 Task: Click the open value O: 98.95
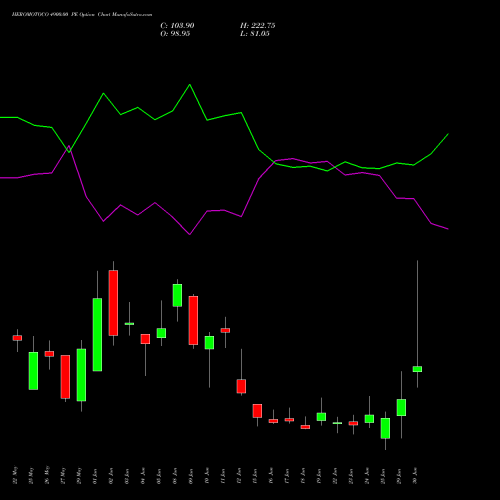(175, 34)
